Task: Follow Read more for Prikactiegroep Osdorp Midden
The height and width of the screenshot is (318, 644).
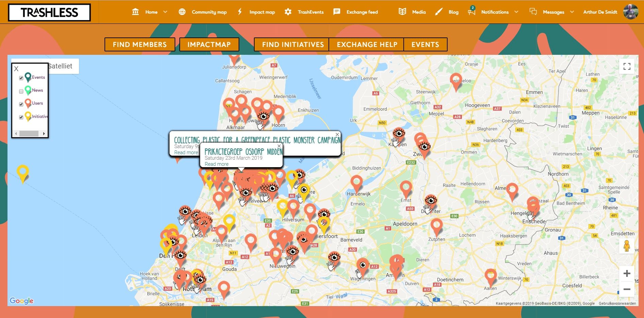Action: coord(216,164)
